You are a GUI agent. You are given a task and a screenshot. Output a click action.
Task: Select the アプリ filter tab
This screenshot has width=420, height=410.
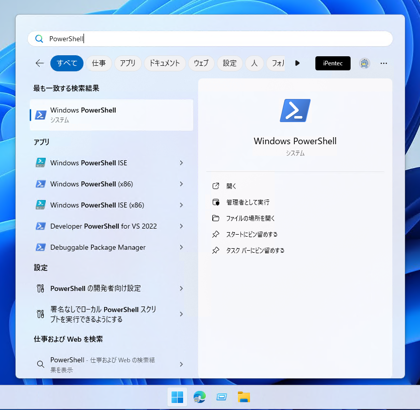point(128,63)
